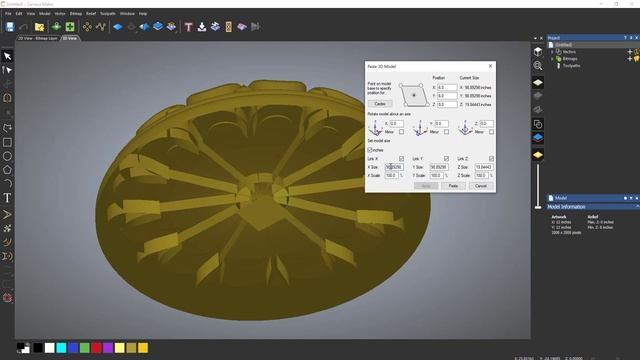The height and width of the screenshot is (360, 640).
Task: Open the view toolbar dropdown arrow
Action: [x=536, y=38]
